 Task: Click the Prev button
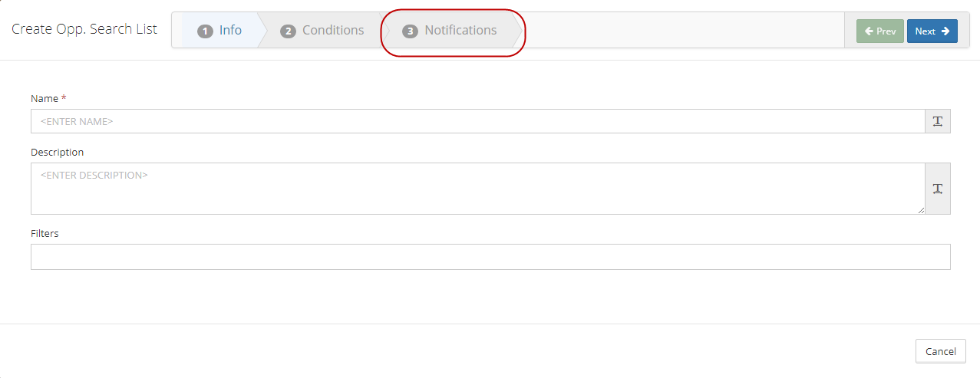pyautogui.click(x=880, y=31)
